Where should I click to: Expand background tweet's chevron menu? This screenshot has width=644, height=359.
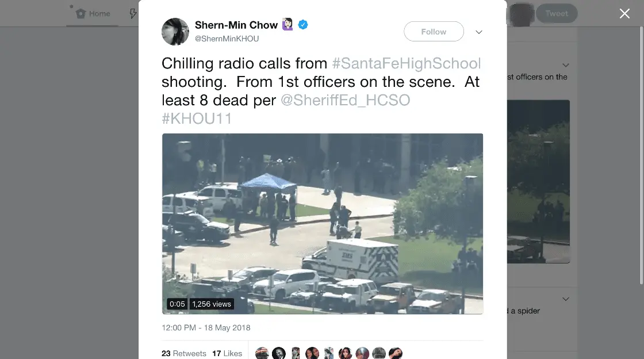(566, 66)
